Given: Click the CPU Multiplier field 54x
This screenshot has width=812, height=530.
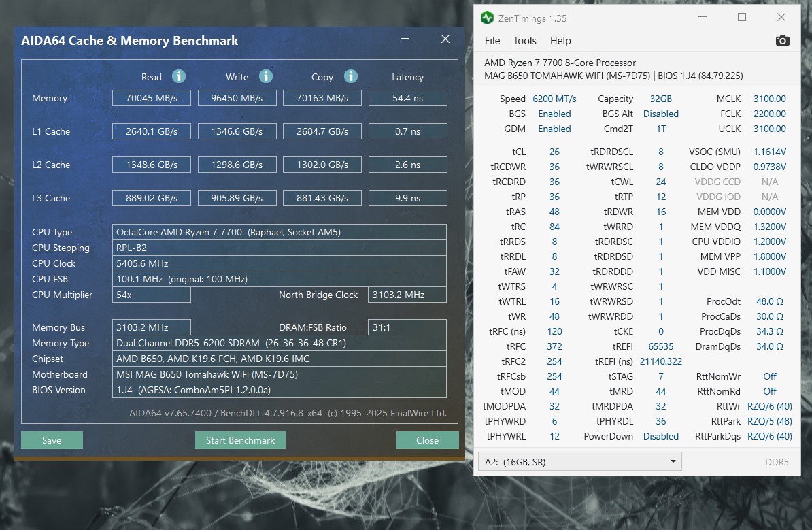Looking at the screenshot, I should click(151, 295).
